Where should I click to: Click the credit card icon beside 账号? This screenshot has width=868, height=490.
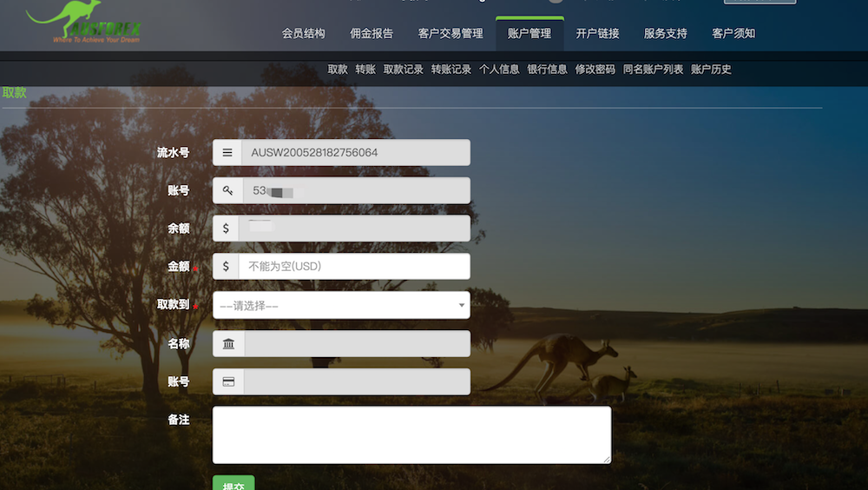[228, 382]
